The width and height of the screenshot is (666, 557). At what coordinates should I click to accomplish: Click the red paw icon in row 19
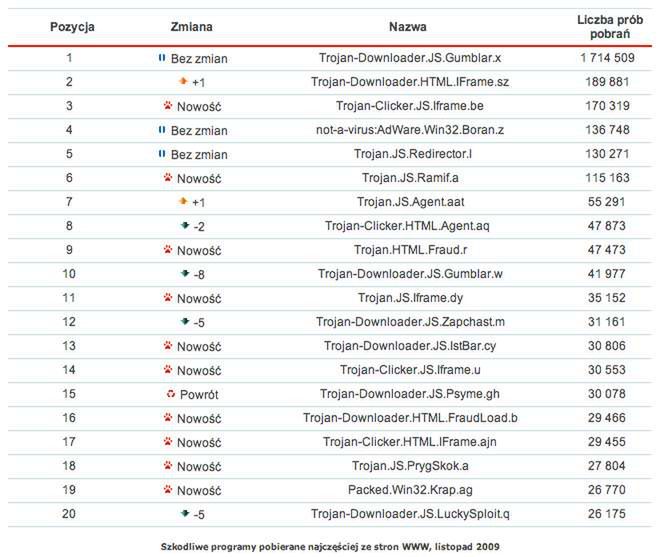167,490
